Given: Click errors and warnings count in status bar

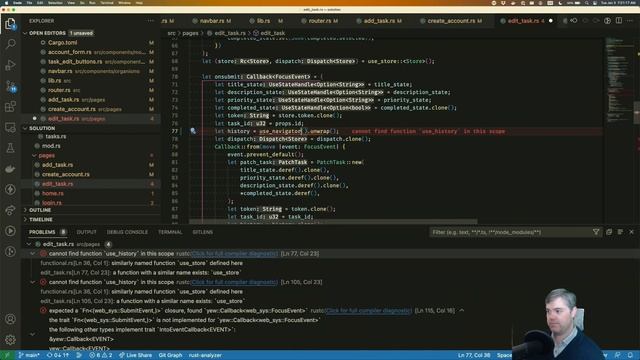Looking at the screenshot, I should pos(100,355).
